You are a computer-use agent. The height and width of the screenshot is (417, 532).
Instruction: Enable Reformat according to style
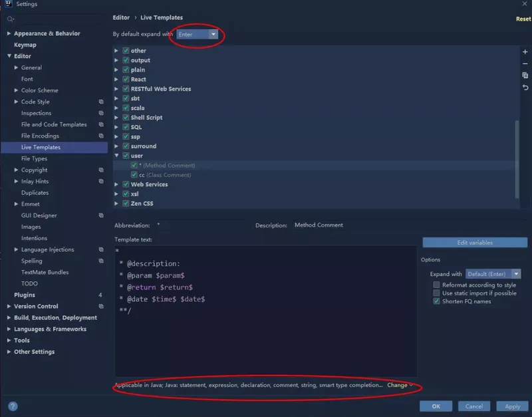[437, 285]
